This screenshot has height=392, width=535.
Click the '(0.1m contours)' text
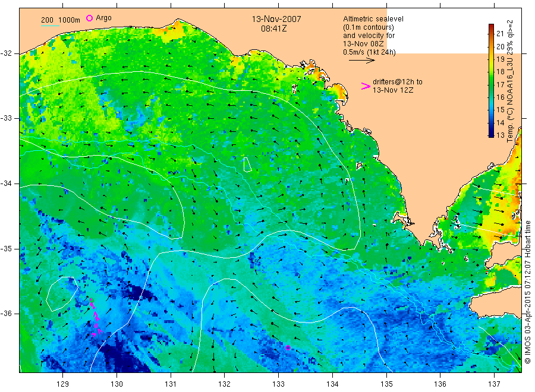tap(368, 27)
